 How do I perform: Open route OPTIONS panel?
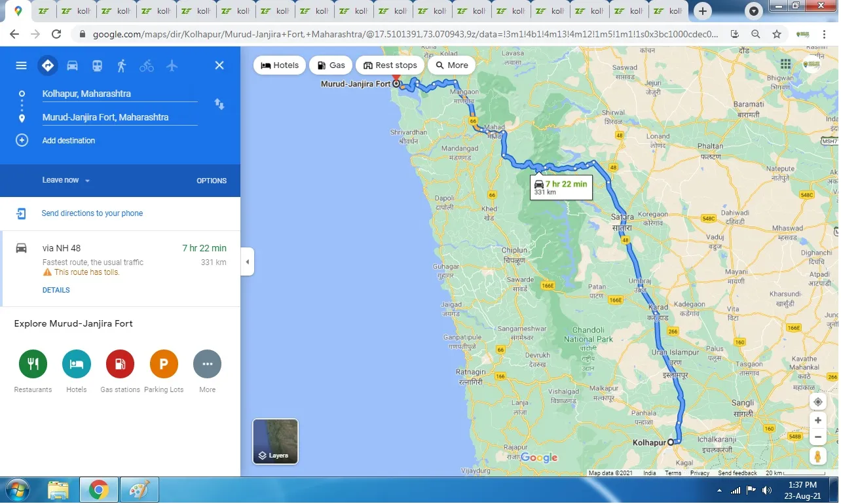click(212, 181)
